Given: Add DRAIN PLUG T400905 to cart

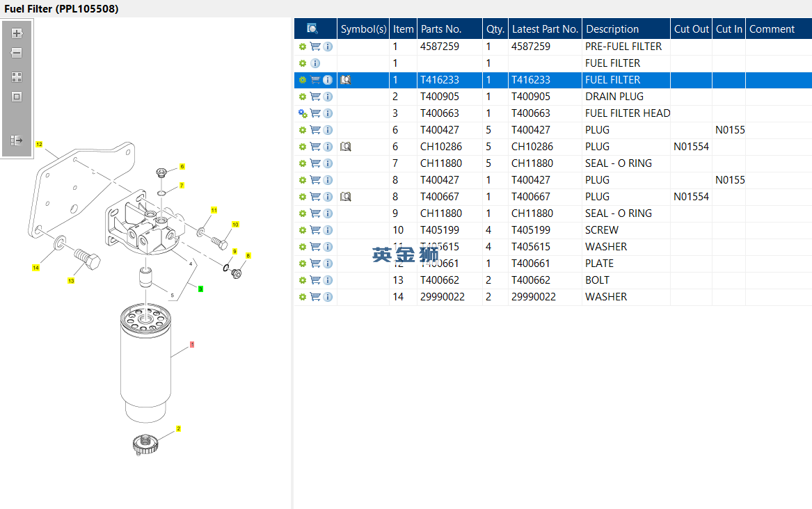Looking at the screenshot, I should click(315, 97).
